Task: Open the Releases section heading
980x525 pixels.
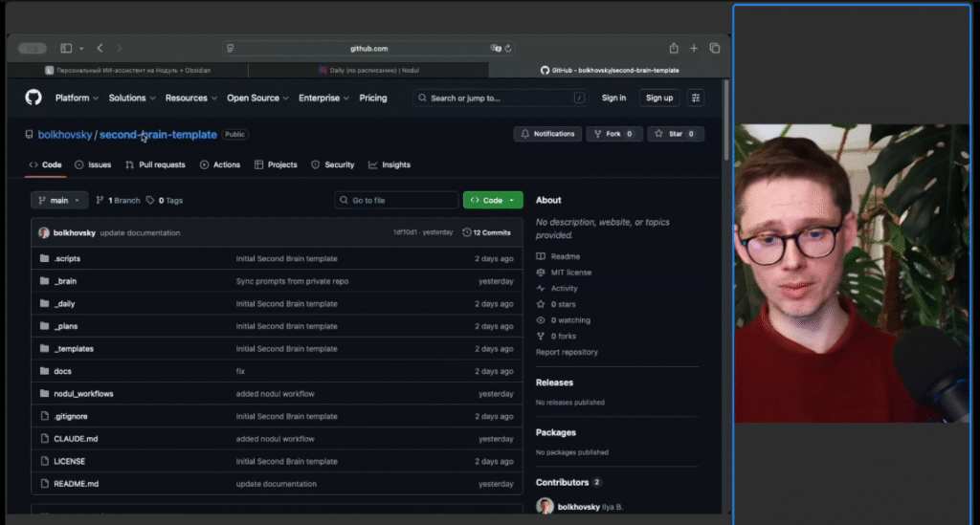Action: point(554,383)
